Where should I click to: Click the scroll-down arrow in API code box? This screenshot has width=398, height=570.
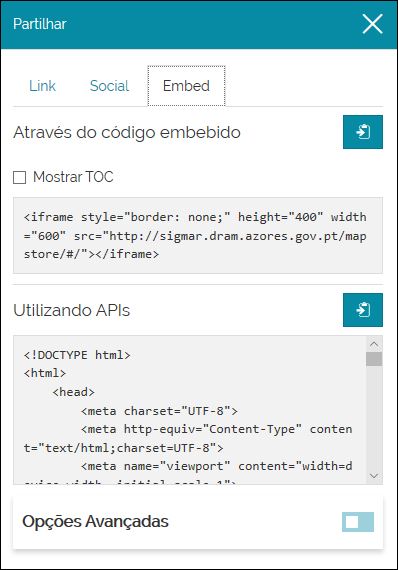pyautogui.click(x=374, y=475)
